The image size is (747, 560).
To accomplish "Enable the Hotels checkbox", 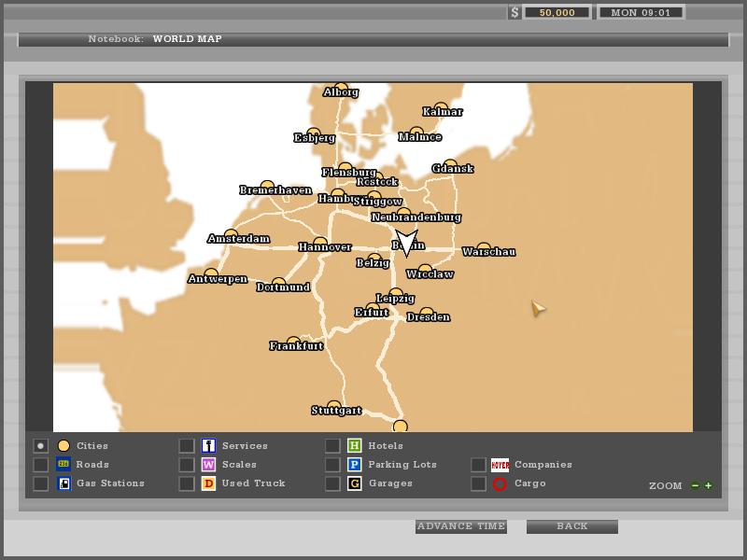I will tap(332, 446).
